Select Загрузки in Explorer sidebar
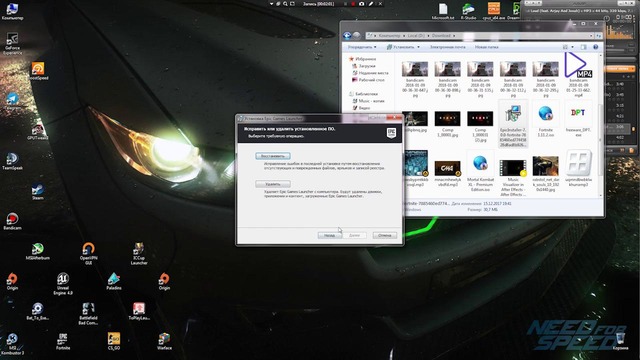The height and width of the screenshot is (360, 640). click(x=364, y=66)
